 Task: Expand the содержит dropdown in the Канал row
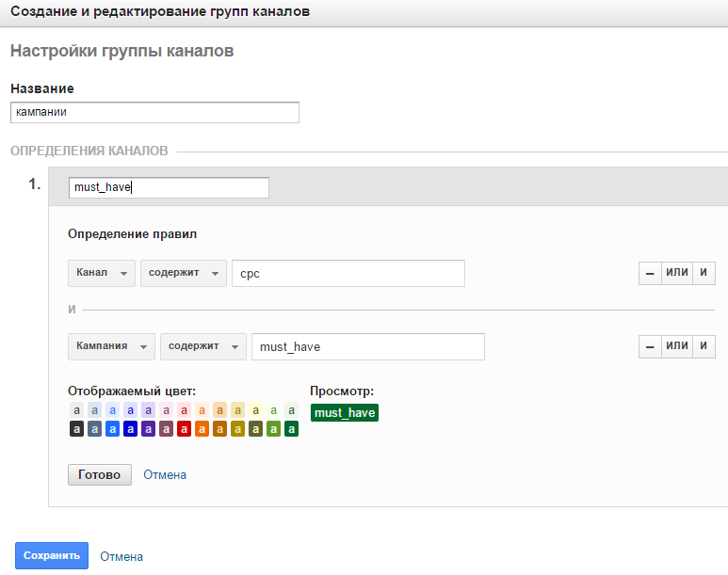coord(184,273)
